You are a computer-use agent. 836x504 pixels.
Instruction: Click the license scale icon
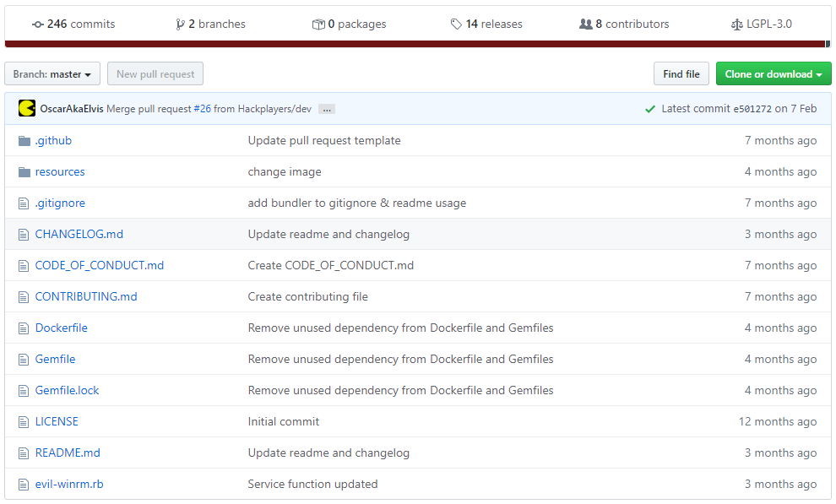click(x=737, y=24)
